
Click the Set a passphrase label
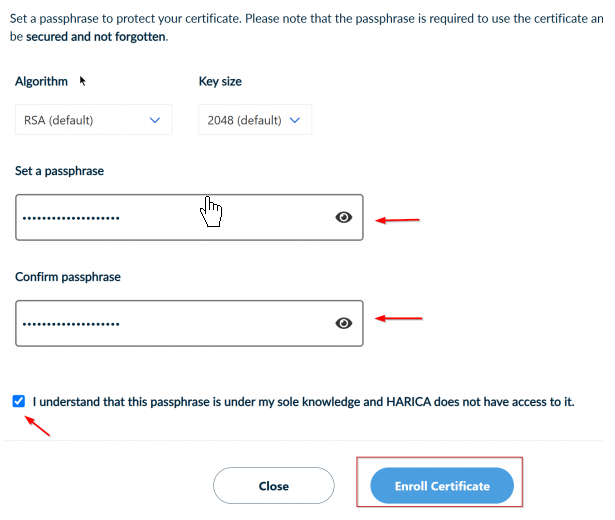pyautogui.click(x=59, y=171)
